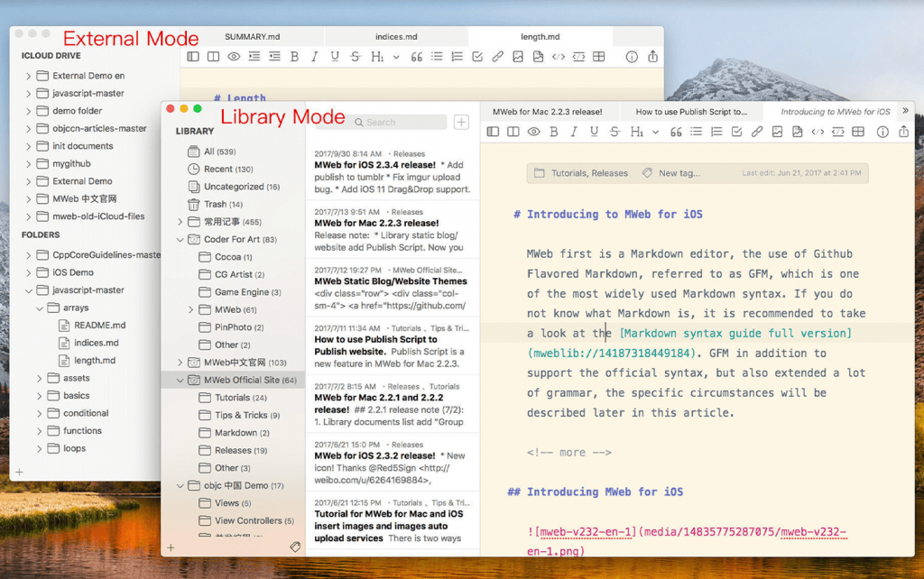Open MWeb for iOS 2.3.4 release note

click(x=393, y=171)
